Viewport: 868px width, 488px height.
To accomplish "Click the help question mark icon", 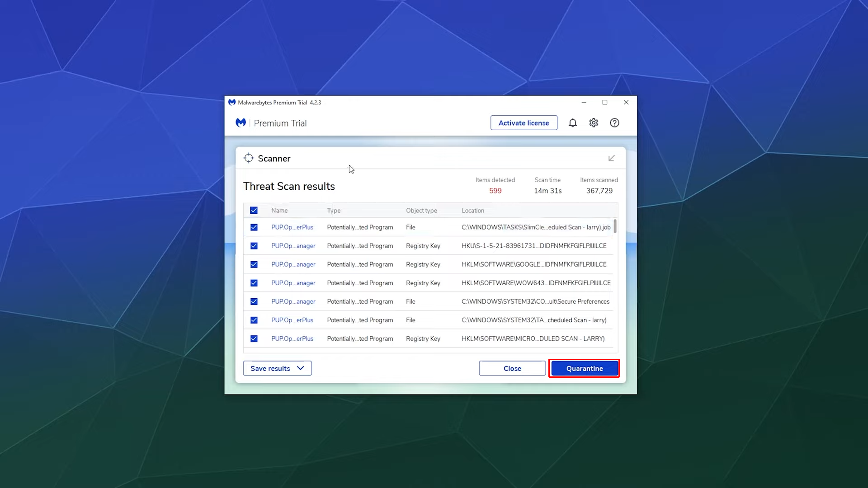I will point(614,123).
